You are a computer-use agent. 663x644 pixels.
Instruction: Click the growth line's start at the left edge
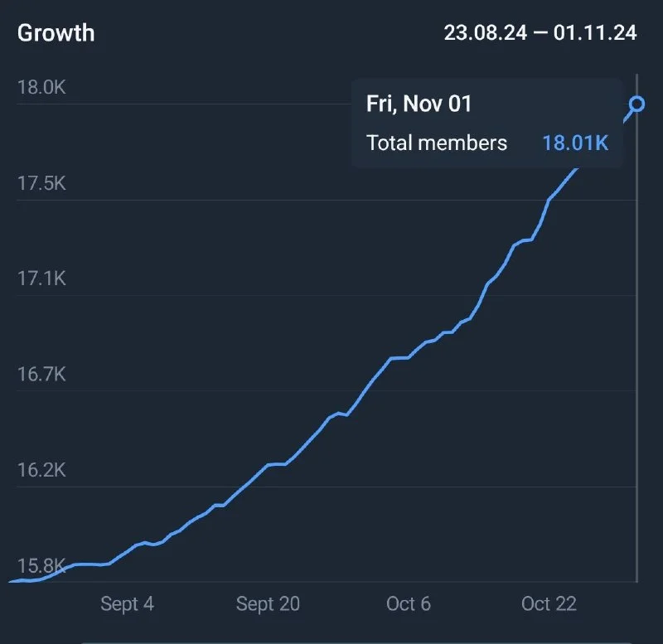tap(15, 580)
